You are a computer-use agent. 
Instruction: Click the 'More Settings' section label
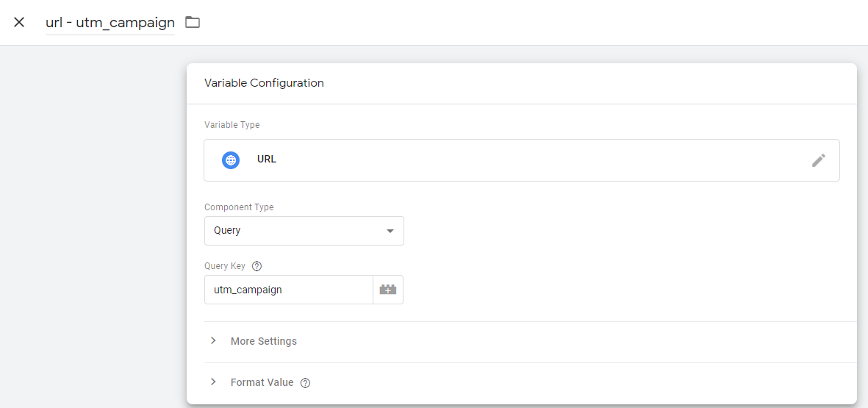264,341
